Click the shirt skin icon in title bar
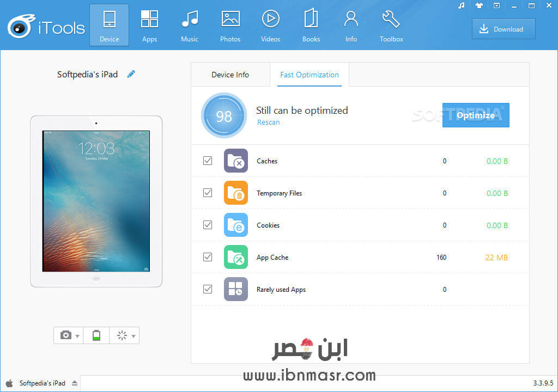Screen dimensions: 558x392 [479, 5]
